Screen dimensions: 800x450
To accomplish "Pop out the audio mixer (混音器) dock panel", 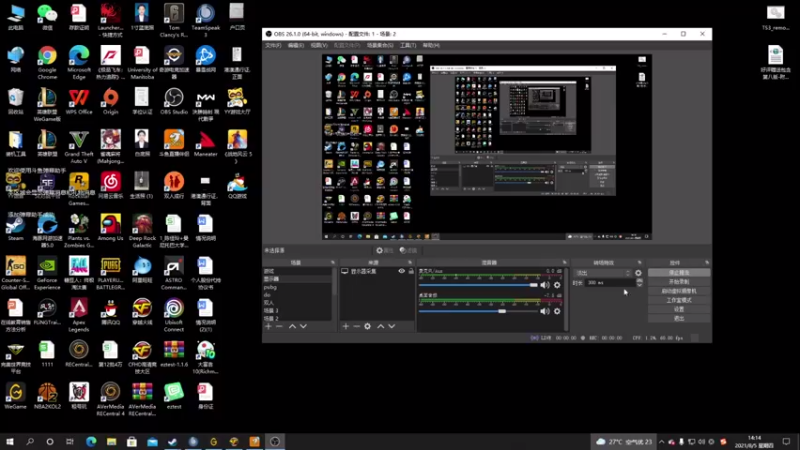I will 564,262.
